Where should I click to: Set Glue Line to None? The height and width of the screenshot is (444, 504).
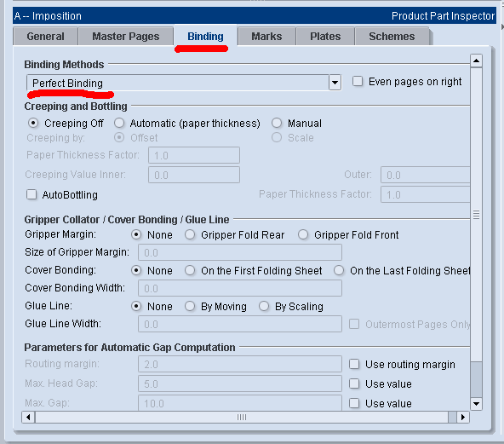[x=136, y=306]
